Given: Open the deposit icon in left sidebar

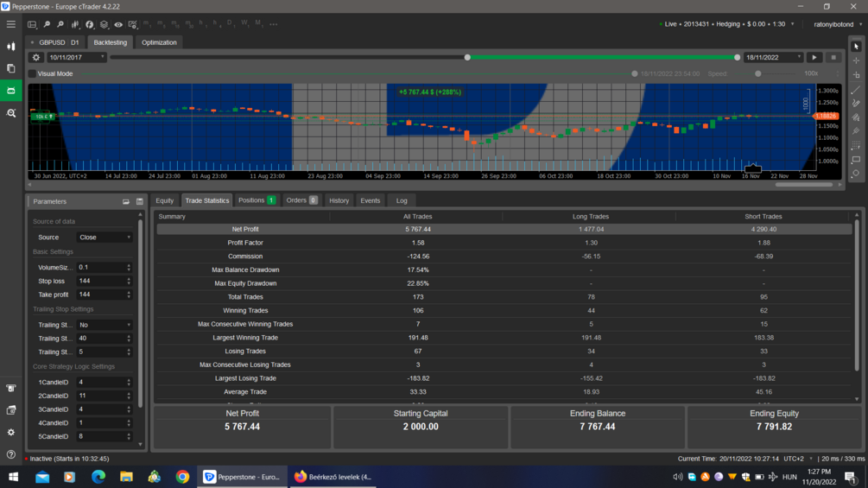Looking at the screenshot, I should [x=11, y=389].
